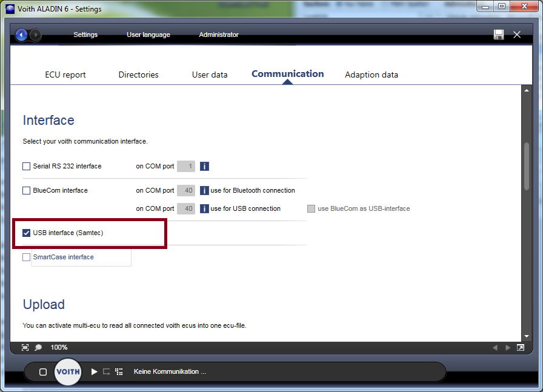The width and height of the screenshot is (543, 392).
Task: Minimize the Voith ALADIN 6 window
Action: (x=485, y=7)
